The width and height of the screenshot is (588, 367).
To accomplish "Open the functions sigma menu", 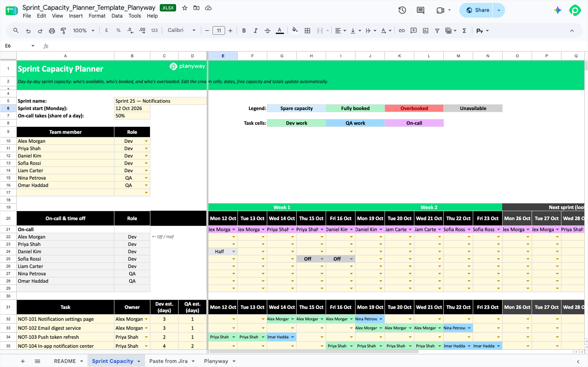I will click(x=464, y=31).
